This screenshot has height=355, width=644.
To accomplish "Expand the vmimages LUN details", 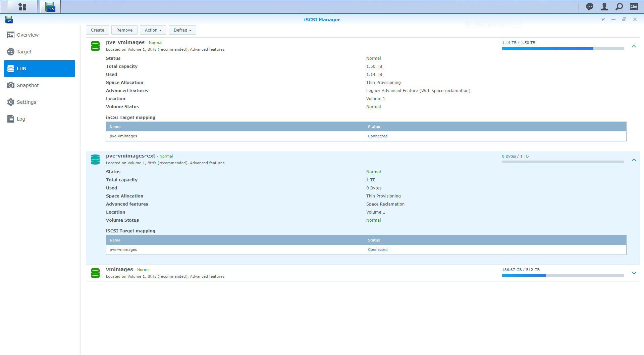I will 634,273.
